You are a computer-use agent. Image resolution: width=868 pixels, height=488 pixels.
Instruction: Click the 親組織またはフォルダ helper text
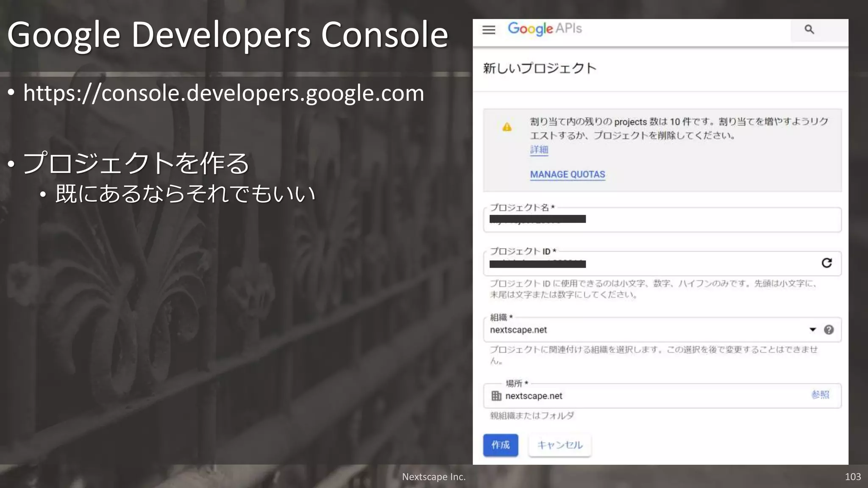tap(532, 416)
